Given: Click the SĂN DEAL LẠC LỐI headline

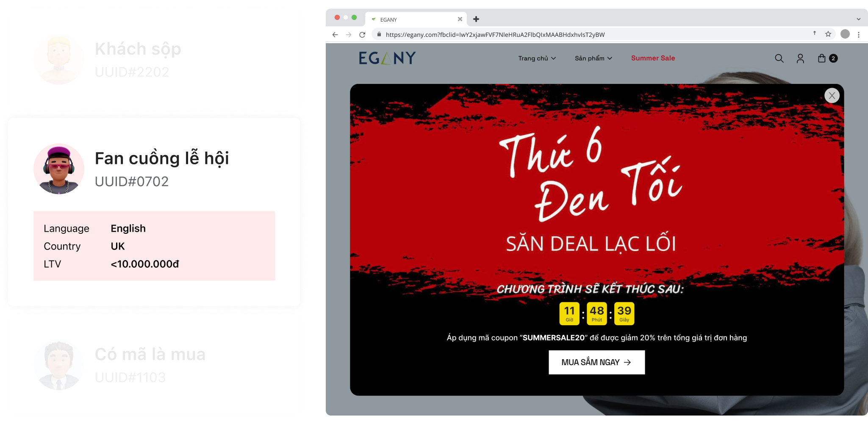Looking at the screenshot, I should coord(591,243).
